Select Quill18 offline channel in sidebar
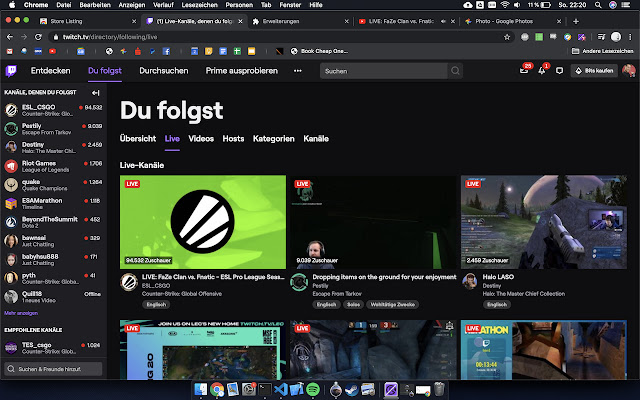This screenshot has width=640, height=400. point(53,297)
